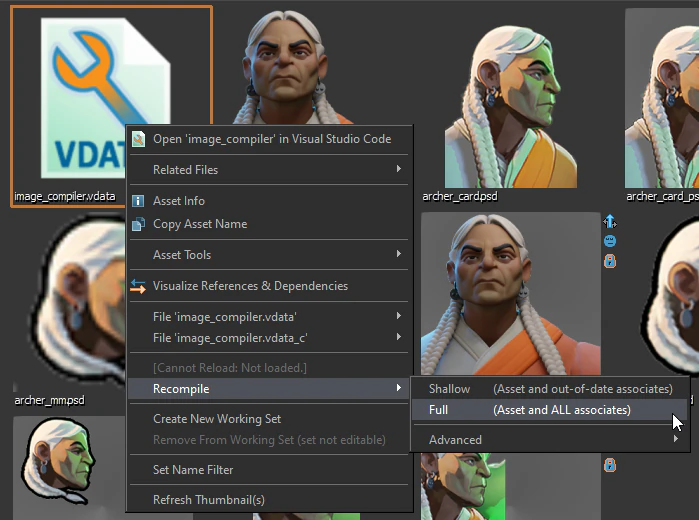Click the blue face status icon

(610, 241)
